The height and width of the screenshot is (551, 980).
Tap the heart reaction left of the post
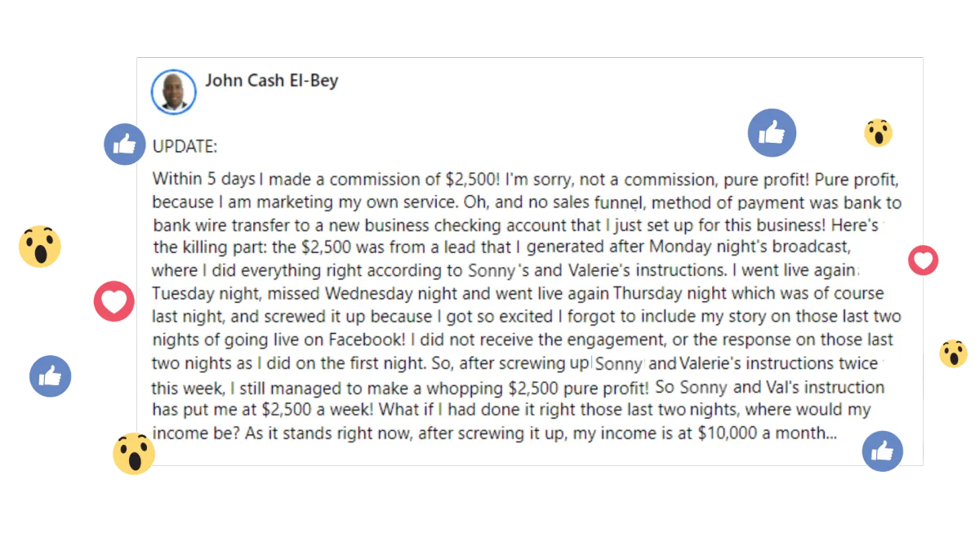tap(114, 301)
